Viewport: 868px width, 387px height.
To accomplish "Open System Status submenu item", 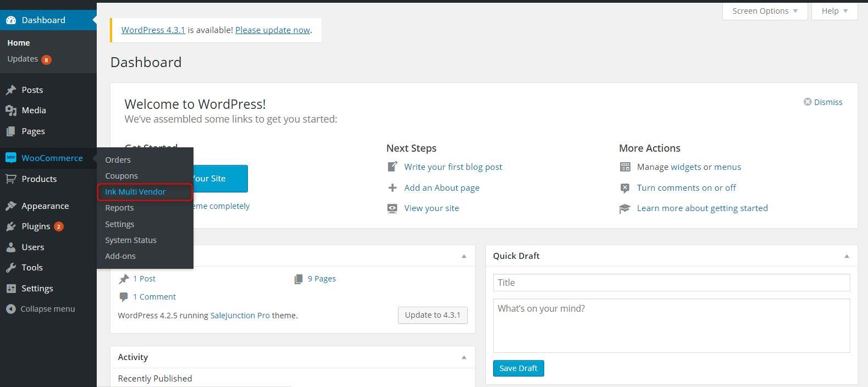I will pyautogui.click(x=131, y=240).
